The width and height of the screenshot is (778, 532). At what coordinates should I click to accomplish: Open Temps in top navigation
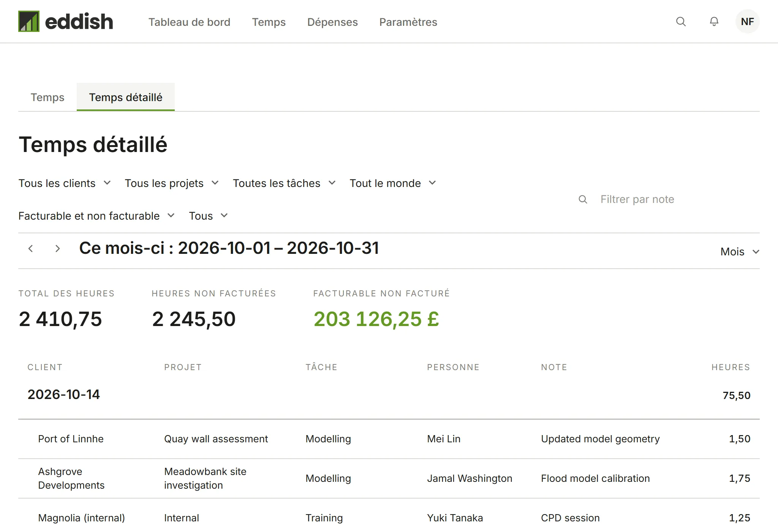pos(269,22)
